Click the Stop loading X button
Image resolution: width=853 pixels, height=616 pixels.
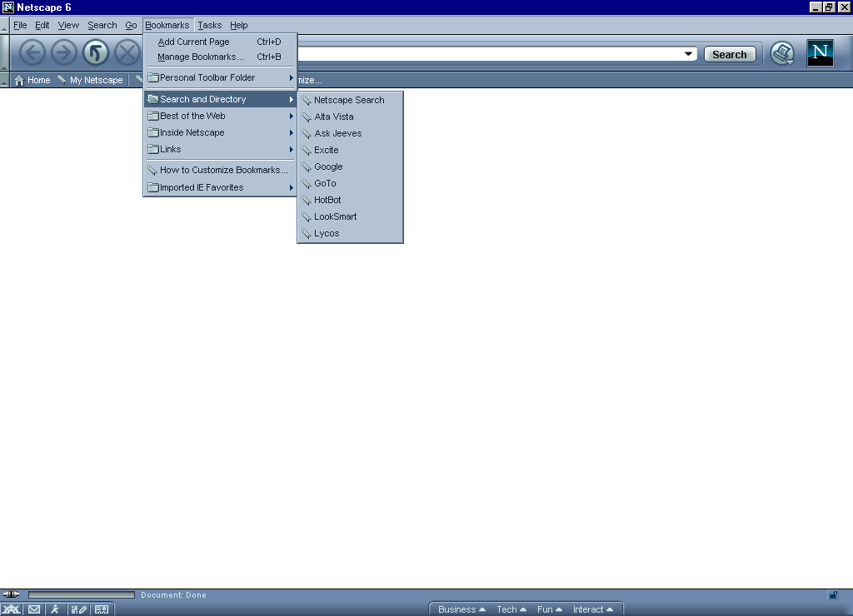(127, 53)
